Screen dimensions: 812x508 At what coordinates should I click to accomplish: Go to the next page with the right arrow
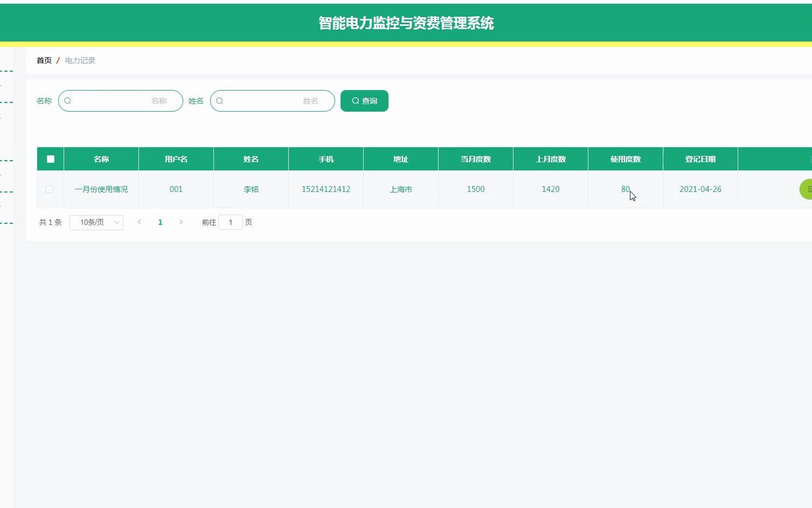pos(181,222)
